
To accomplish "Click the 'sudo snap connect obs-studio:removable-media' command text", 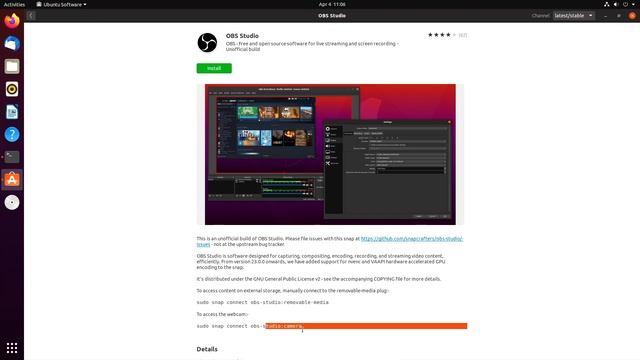I will pos(262,302).
